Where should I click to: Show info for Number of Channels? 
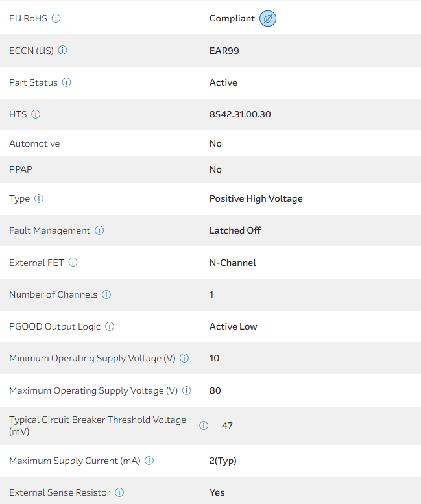106,294
